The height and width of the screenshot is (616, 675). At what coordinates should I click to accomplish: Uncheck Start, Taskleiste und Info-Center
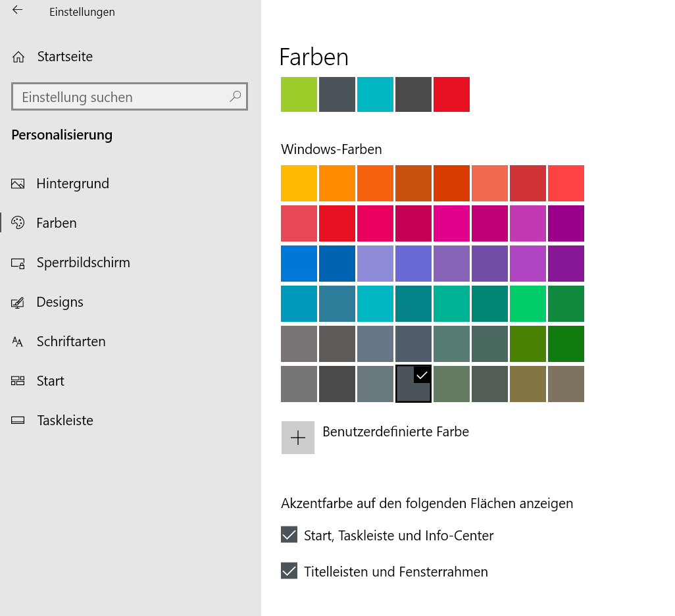click(289, 535)
